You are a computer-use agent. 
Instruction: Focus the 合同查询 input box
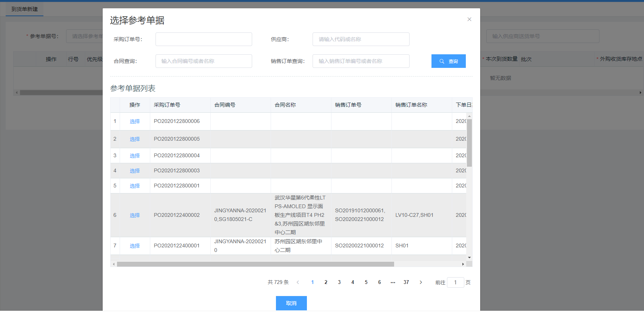coord(203,61)
